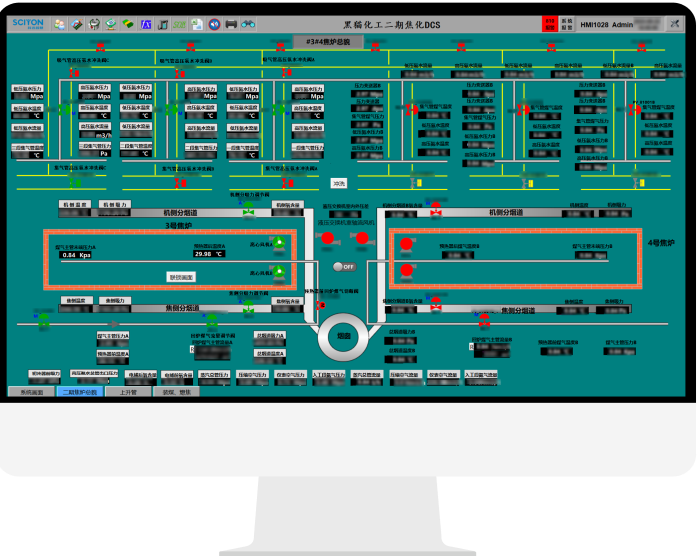Image resolution: width=700 pixels, height=556 pixels.
Task: Click the 29.98 ℃ temperature value field
Action: [x=209, y=254]
